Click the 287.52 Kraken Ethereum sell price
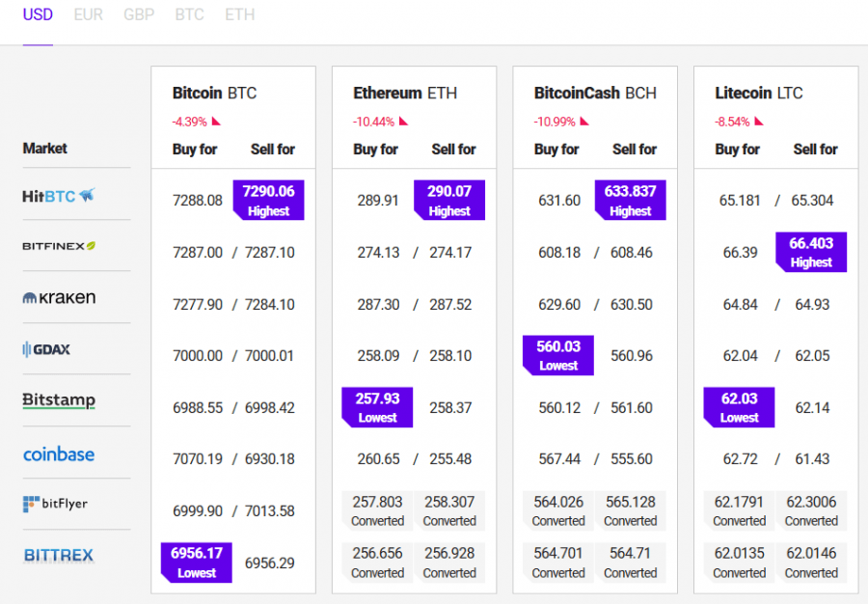 pyautogui.click(x=450, y=305)
